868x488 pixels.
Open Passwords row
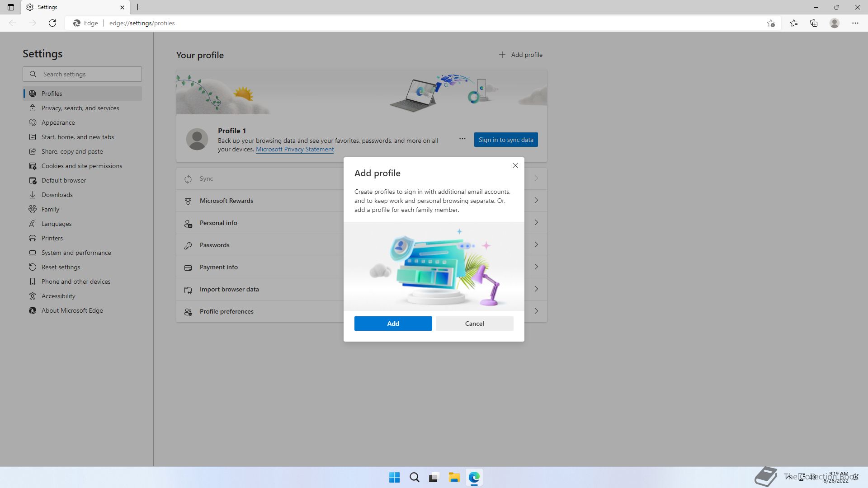tap(362, 245)
